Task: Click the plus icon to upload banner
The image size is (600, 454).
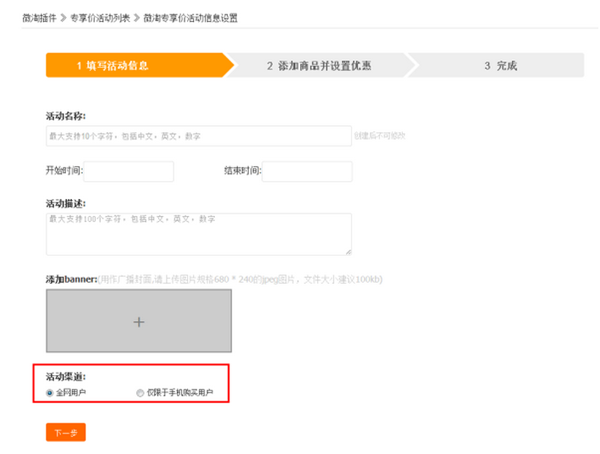Action: coord(139,321)
